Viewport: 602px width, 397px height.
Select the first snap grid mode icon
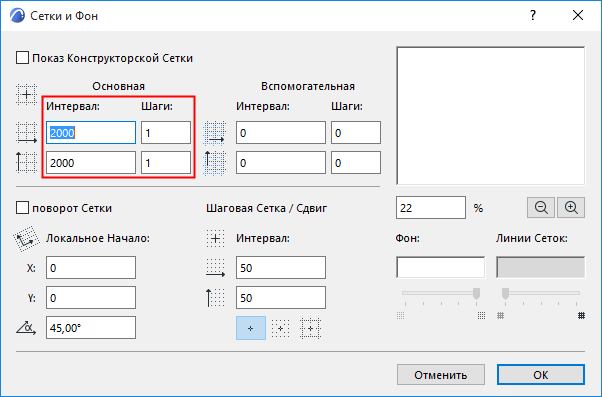(x=251, y=328)
